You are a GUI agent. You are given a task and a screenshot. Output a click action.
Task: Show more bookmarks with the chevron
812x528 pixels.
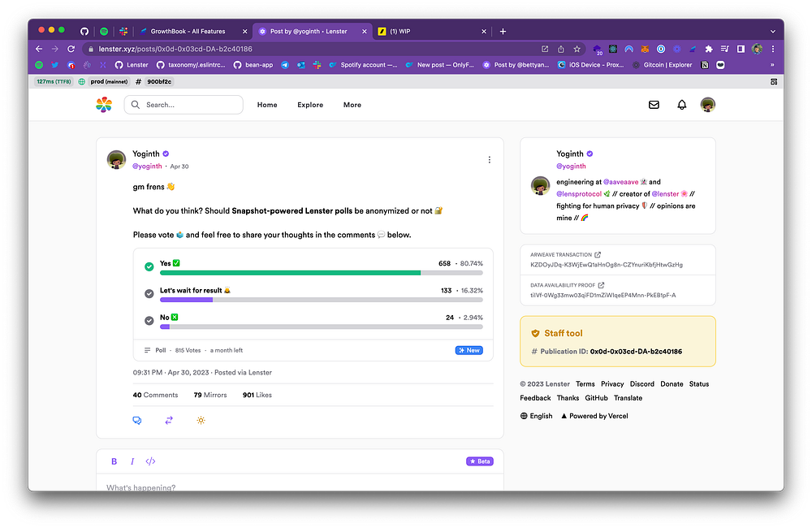(772, 65)
